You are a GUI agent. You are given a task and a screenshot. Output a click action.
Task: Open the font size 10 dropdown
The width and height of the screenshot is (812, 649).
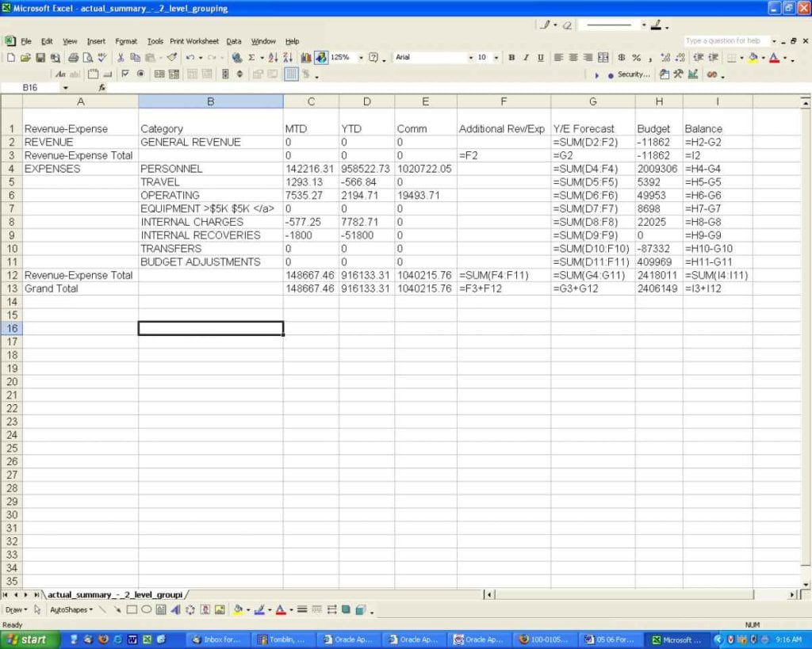point(496,58)
